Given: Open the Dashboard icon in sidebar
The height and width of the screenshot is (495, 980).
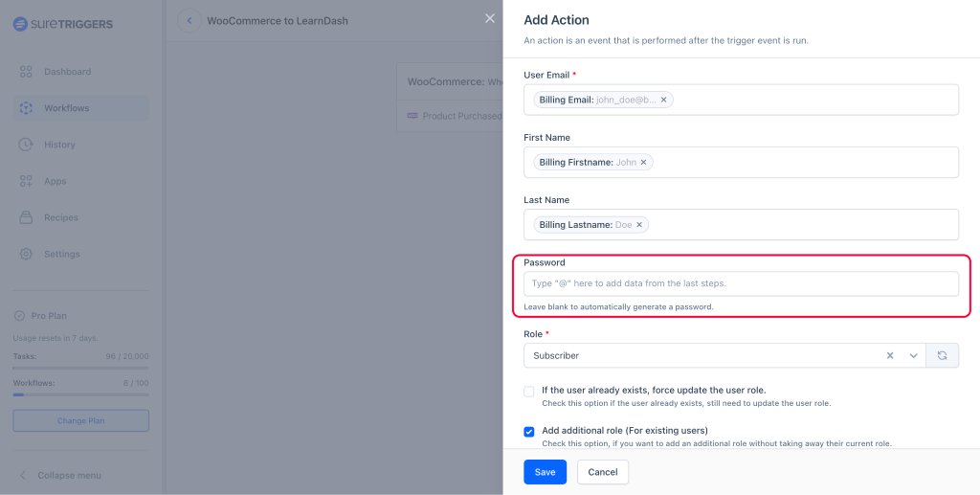Looking at the screenshot, I should 26,72.
